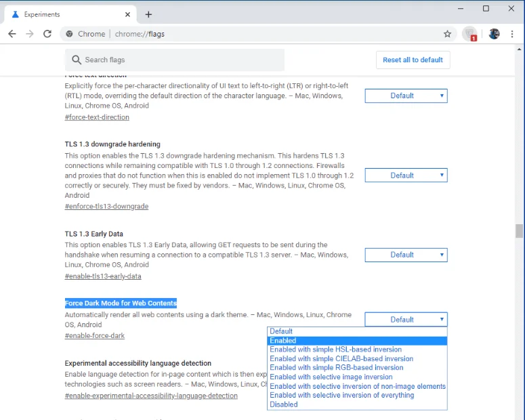525x420 pixels.
Task: Open a new tab with the plus button
Action: (148, 14)
